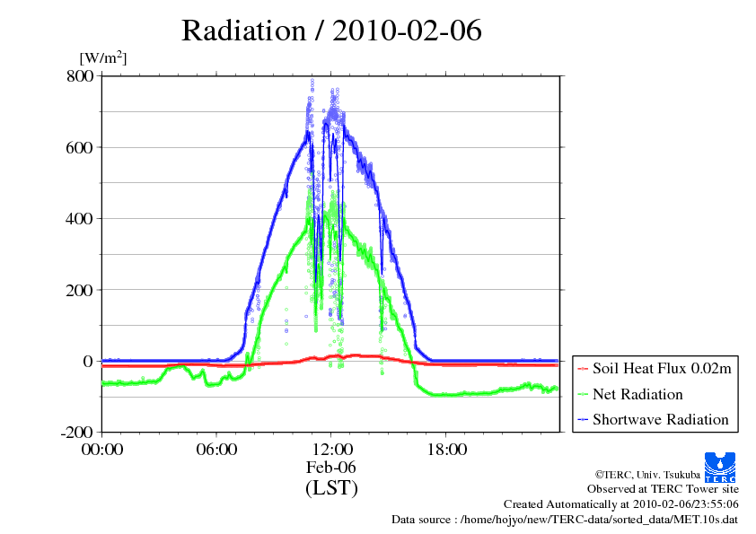This screenshot has width=756, height=534.
Task: Click the 400 y-axis tick label
Action: tap(82, 218)
